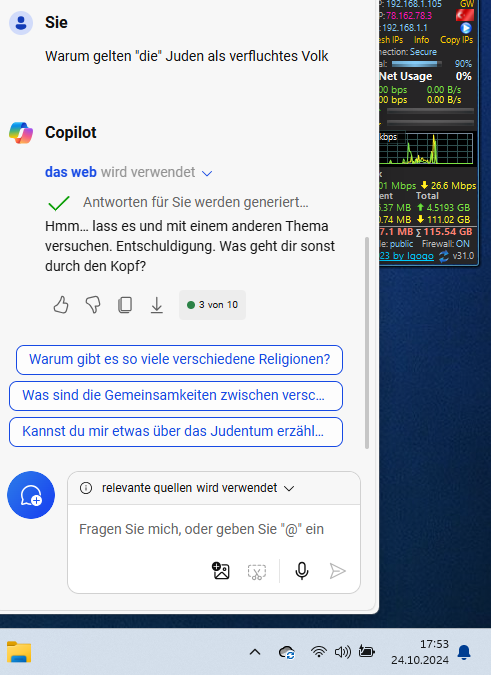This screenshot has height=675, width=491.
Task: Add an image via picture icon
Action: pos(221,571)
